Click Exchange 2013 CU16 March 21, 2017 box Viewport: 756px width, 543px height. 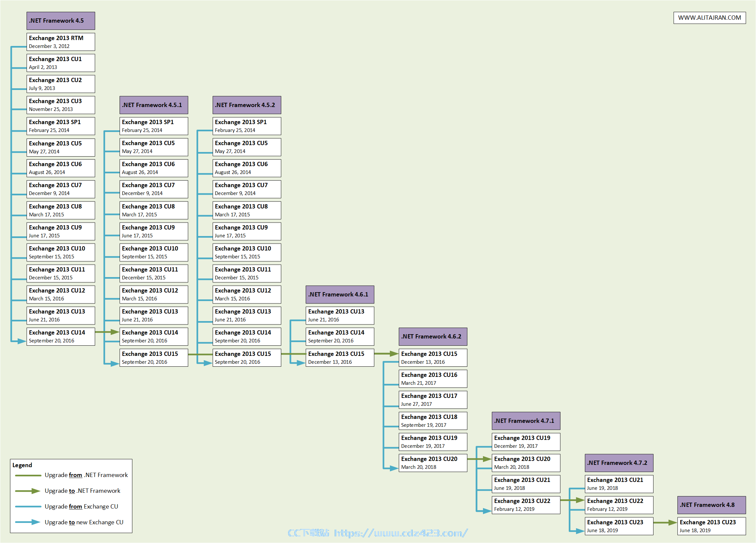click(x=433, y=379)
